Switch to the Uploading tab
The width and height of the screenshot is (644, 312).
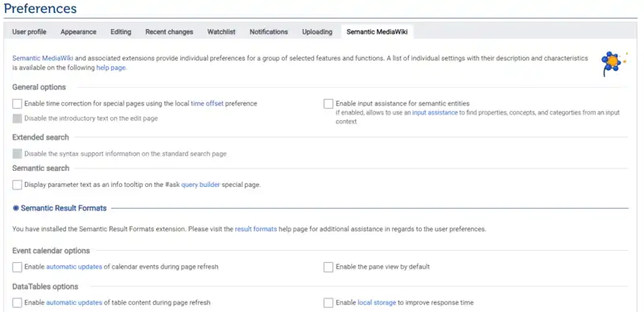(317, 31)
